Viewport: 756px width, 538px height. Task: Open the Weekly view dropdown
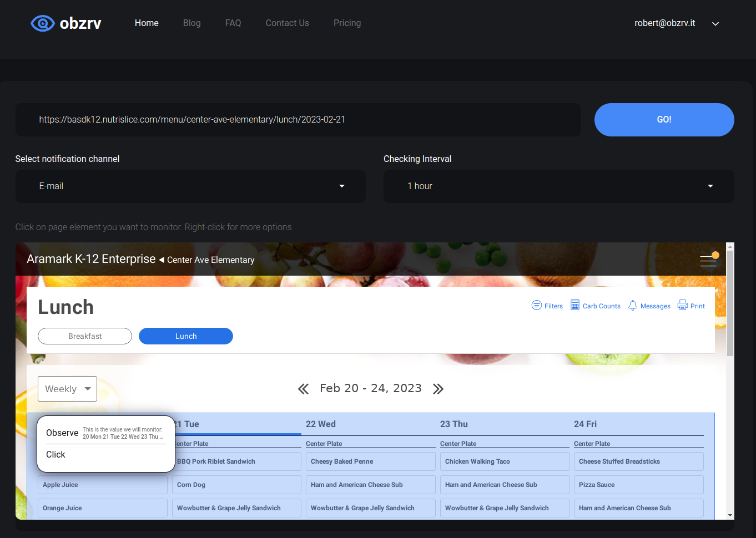click(x=67, y=389)
